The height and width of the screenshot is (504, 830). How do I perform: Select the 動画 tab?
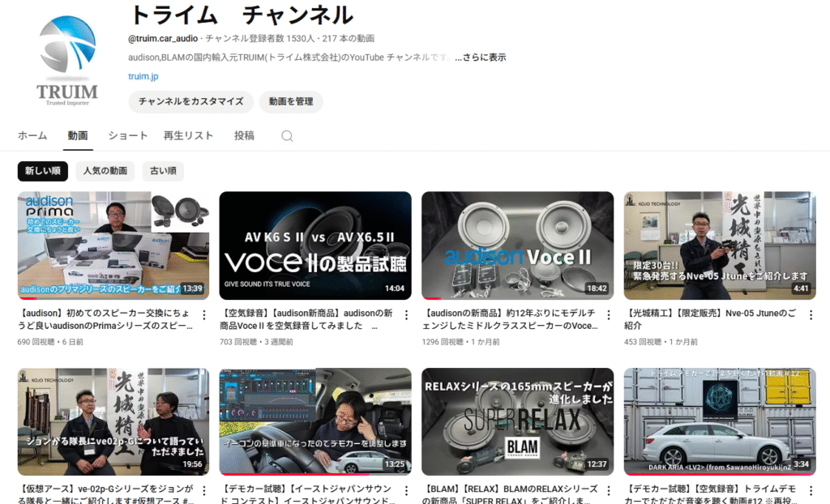pos(77,135)
